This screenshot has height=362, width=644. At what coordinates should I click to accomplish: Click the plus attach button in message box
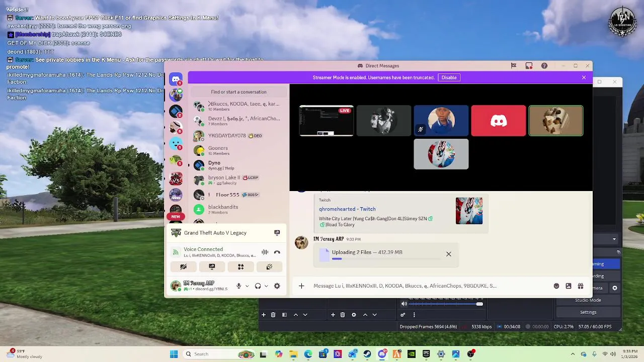[301, 286]
